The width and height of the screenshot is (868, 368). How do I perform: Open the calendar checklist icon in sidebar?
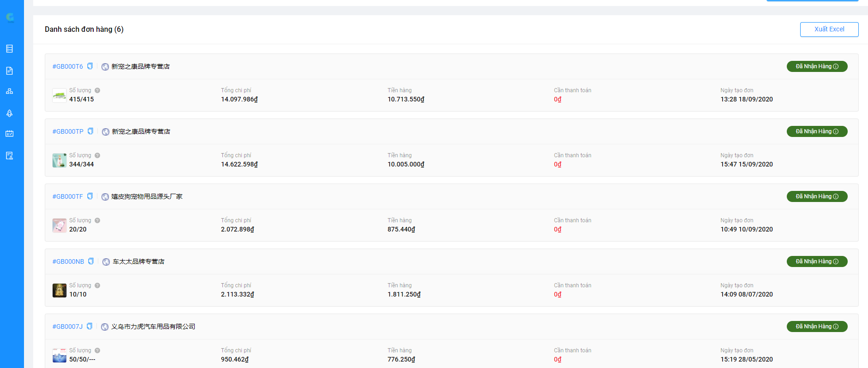click(x=9, y=134)
